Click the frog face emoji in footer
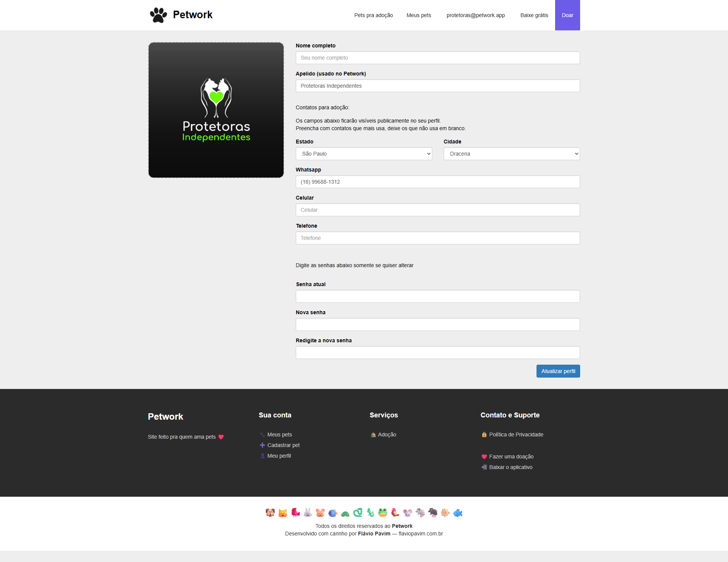Viewport: 728px width, 562px height. pos(383,513)
